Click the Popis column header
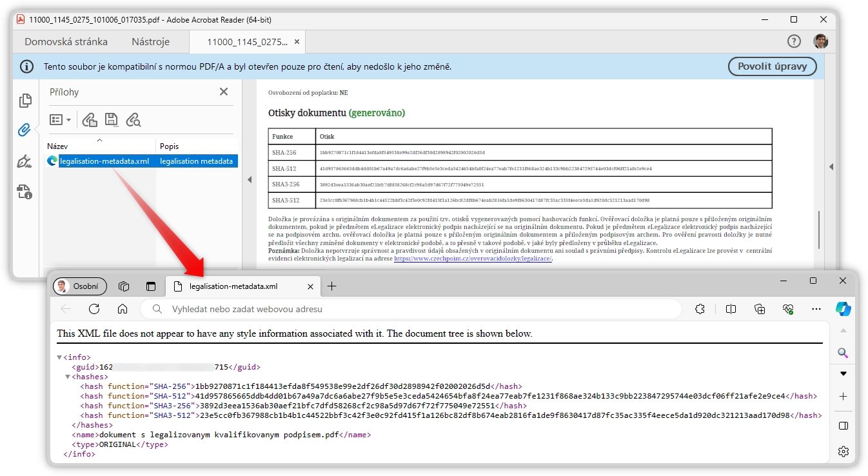 coord(197,146)
